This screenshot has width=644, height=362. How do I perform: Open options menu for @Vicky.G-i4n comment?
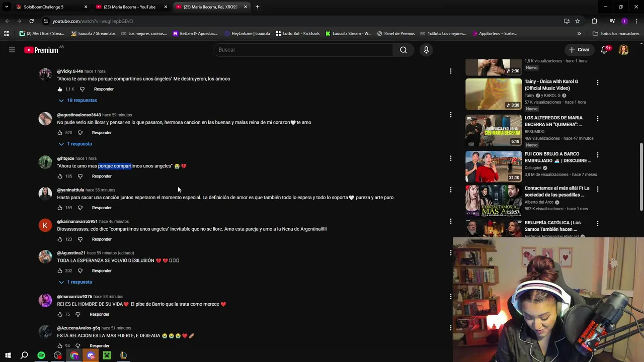tap(451, 71)
